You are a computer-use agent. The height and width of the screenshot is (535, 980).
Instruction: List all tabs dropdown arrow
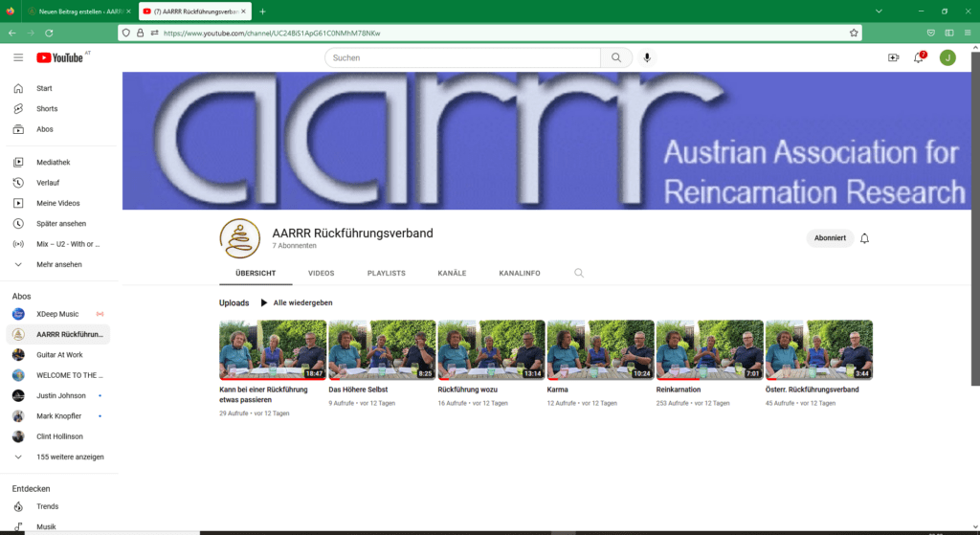point(879,11)
